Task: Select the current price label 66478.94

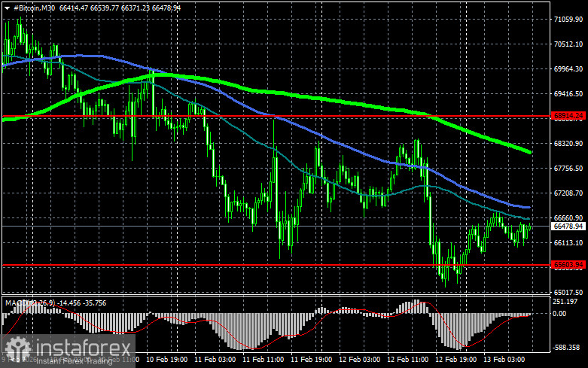Action: 568,226
